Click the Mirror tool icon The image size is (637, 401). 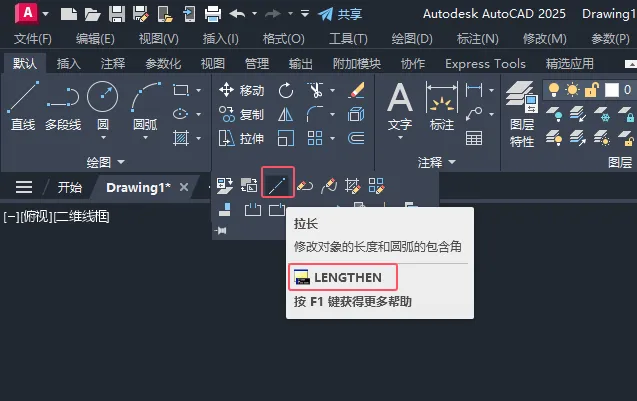click(x=286, y=115)
